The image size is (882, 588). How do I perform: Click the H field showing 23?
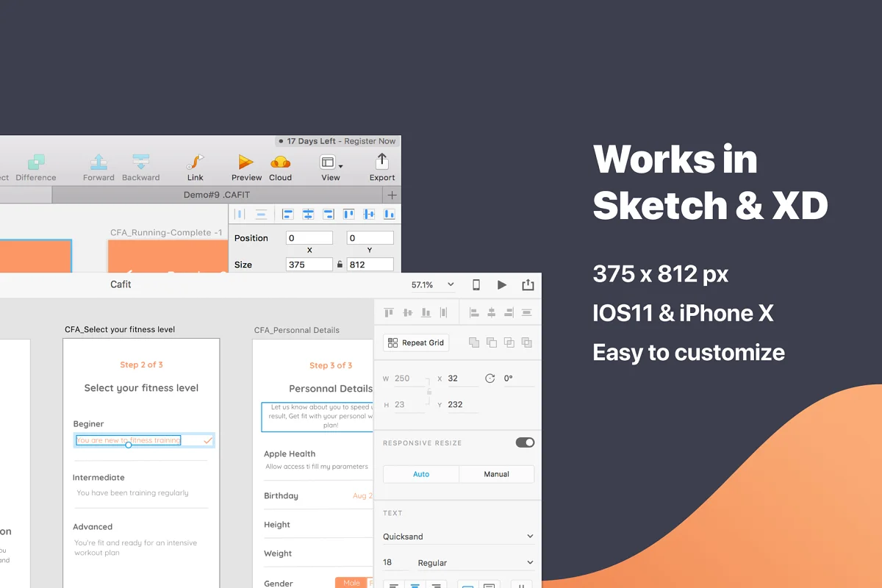(x=410, y=405)
